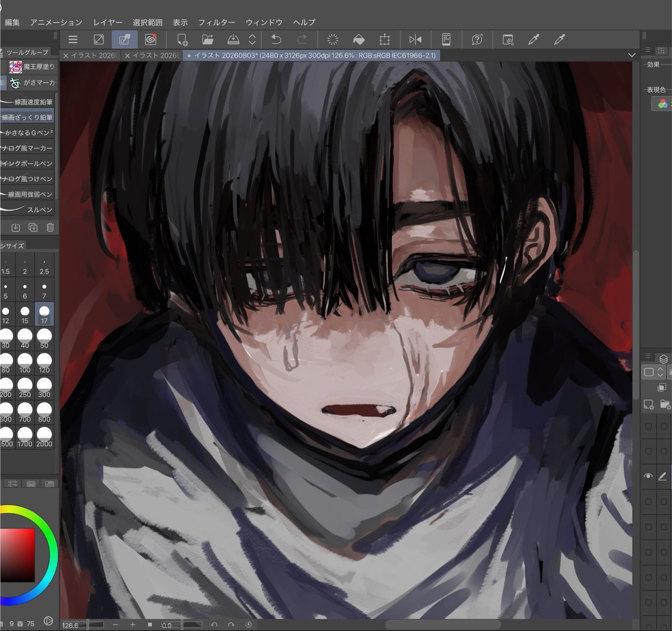Image resolution: width=672 pixels, height=631 pixels.
Task: Select the 魔王厚塗り tool group
Action: coord(31,67)
